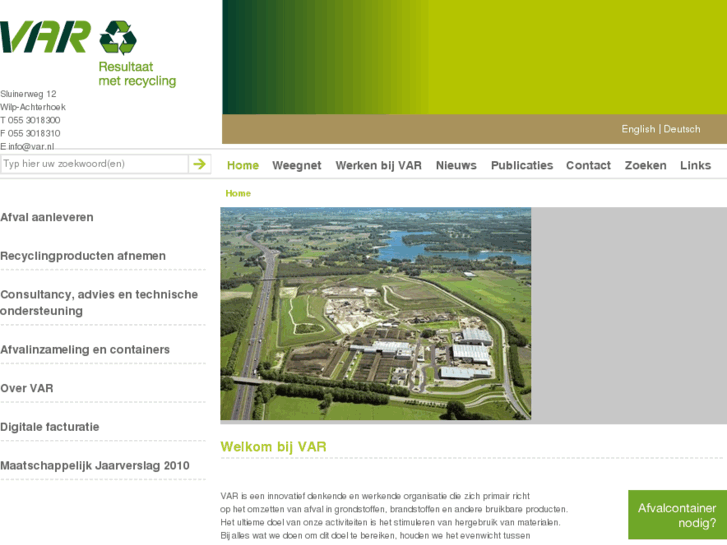
Task: Open Werken bij VAR page
Action: (378, 166)
